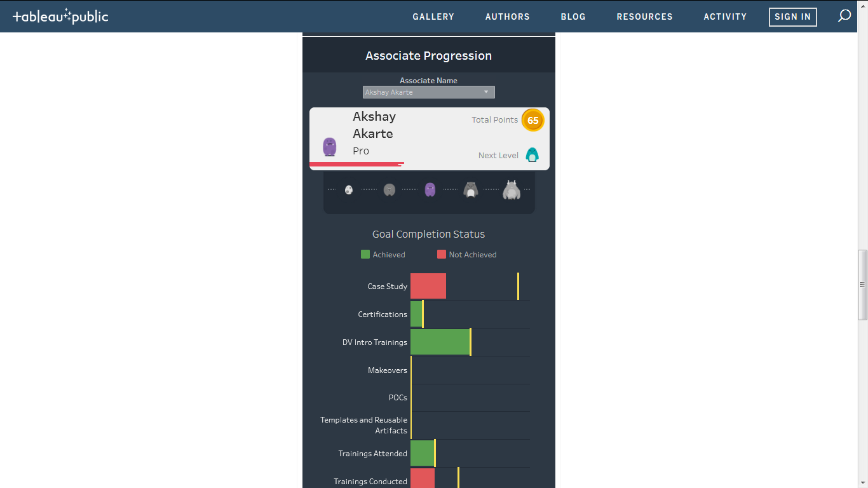Click the gold 65 Total Points badge
868x488 pixels.
(532, 120)
